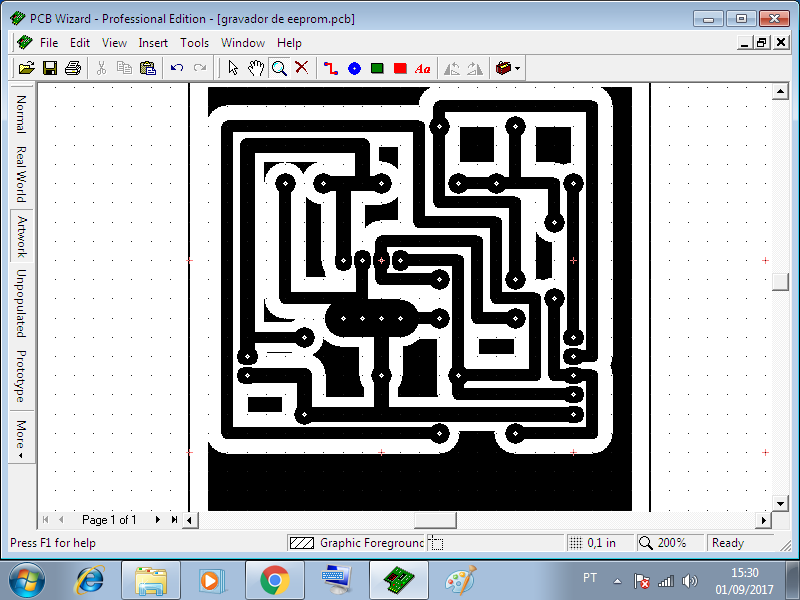Redo the last undone action
This screenshot has width=800, height=600.
click(200, 68)
